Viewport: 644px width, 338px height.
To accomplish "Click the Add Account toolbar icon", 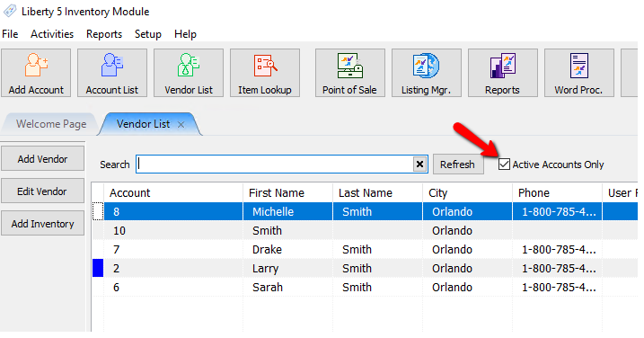I will pyautogui.click(x=36, y=73).
